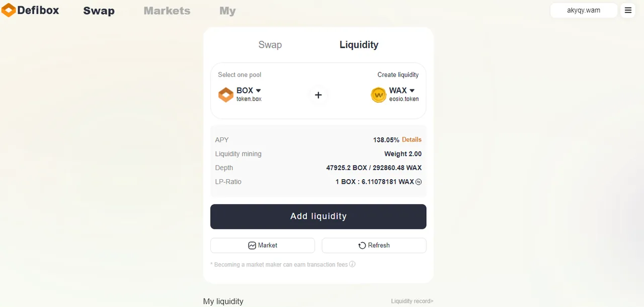Switch to the Swap tab in card
This screenshot has height=307, width=644.
click(x=270, y=45)
